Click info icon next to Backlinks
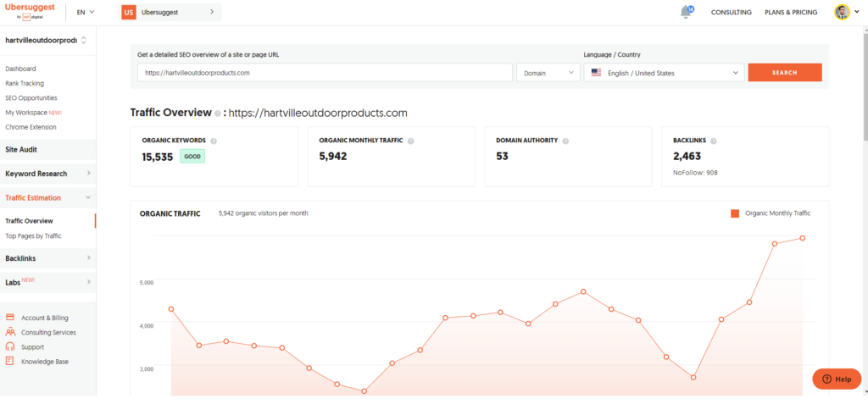Viewport: 868px width, 404px height. click(714, 141)
